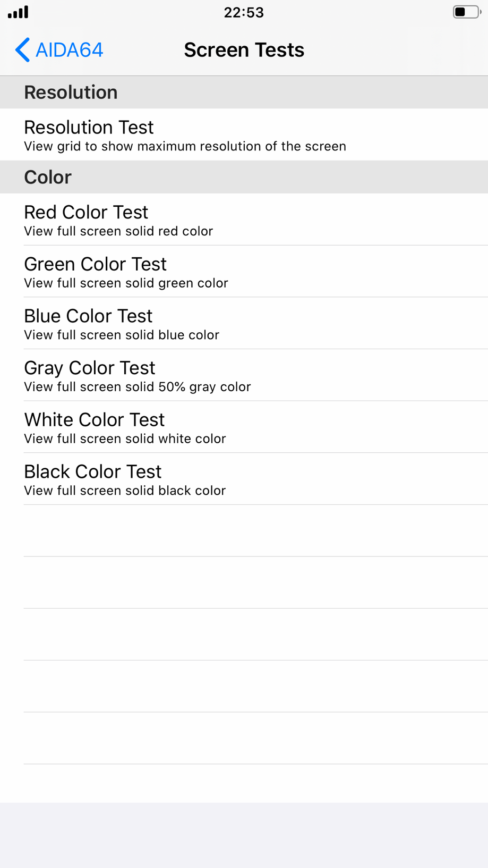The image size is (488, 868).
Task: Run Black Color Test
Action: 244,479
